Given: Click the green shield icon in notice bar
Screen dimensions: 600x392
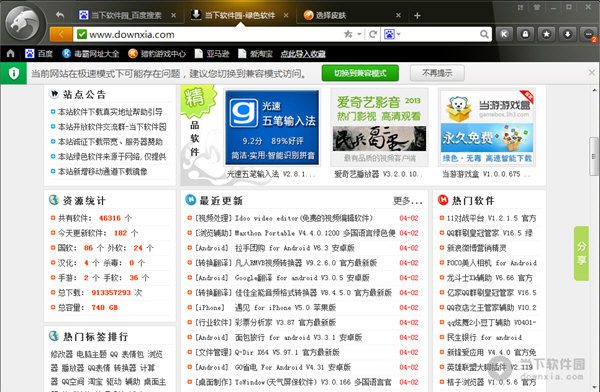Looking at the screenshot, I should [14, 73].
